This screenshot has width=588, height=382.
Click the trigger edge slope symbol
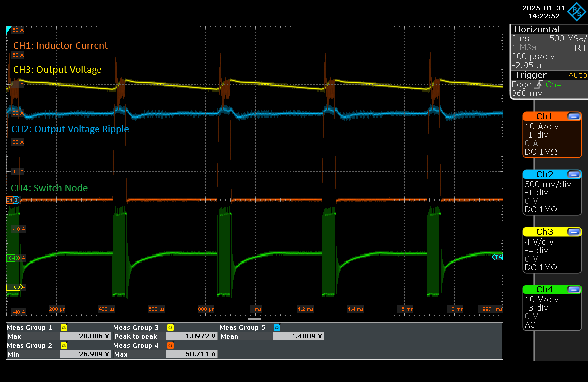click(x=540, y=85)
